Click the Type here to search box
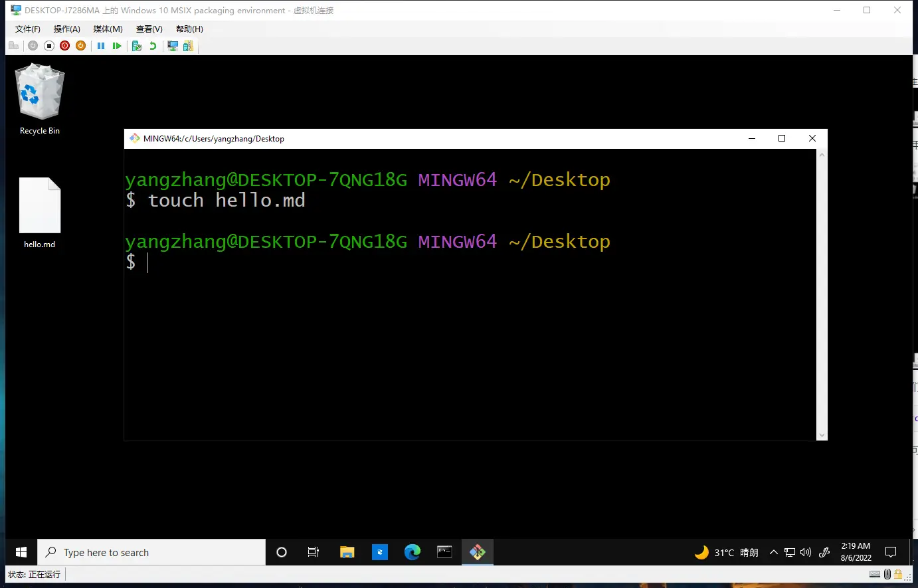This screenshot has width=918, height=588. 151,552
